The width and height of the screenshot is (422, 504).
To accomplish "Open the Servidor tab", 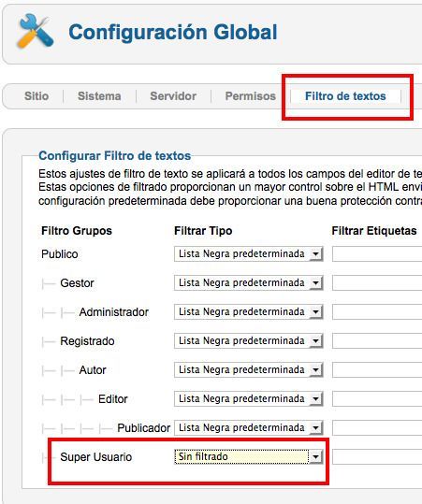I will tap(173, 95).
